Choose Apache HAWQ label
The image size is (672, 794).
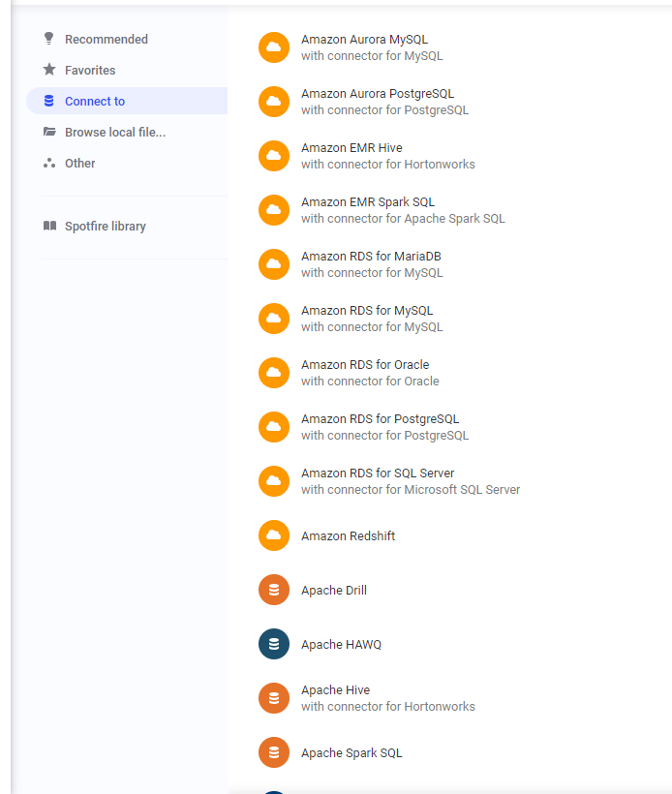click(x=341, y=644)
